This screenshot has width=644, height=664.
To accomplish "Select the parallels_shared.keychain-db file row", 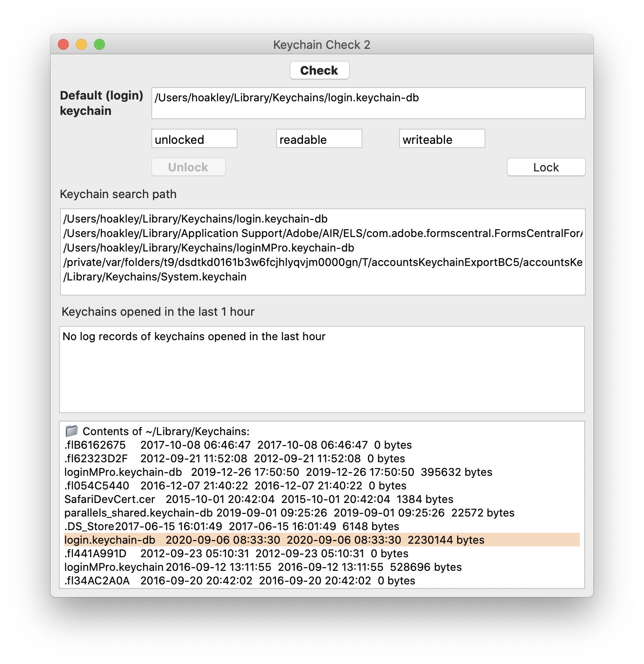I will 138,513.
